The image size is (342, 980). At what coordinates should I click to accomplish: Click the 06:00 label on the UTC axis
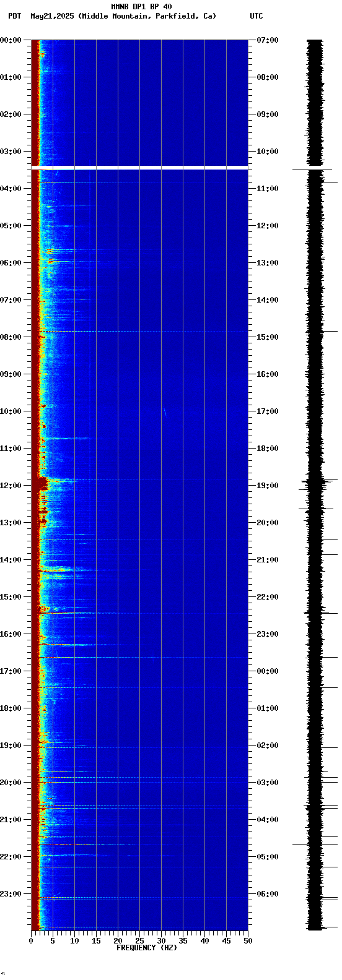pyautogui.click(x=268, y=894)
